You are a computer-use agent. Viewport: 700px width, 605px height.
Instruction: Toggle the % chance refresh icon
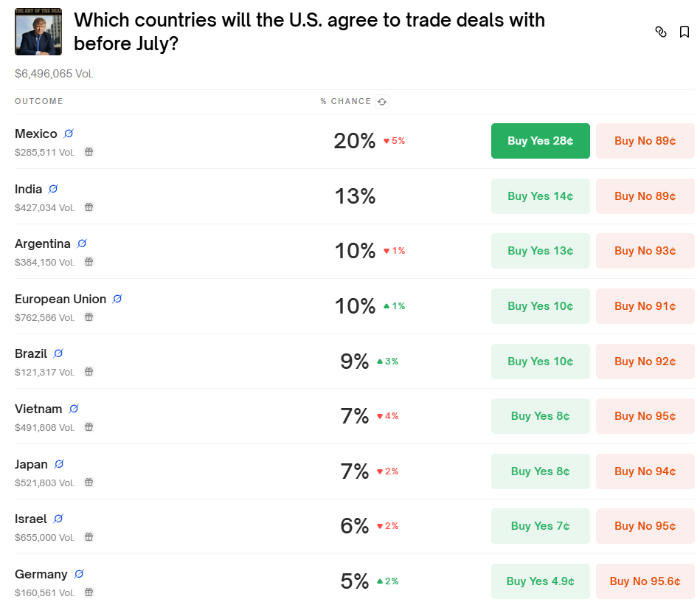[382, 102]
